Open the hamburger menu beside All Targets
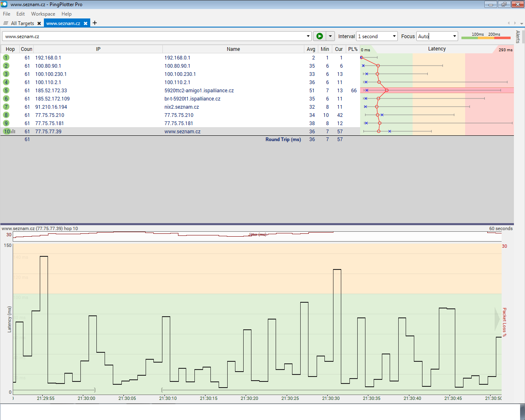 (x=6, y=23)
